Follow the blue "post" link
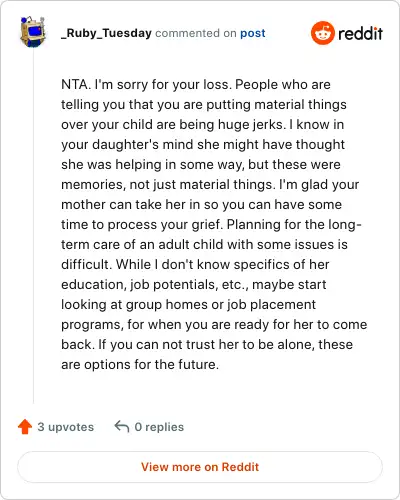This screenshot has width=400, height=500. click(x=253, y=33)
